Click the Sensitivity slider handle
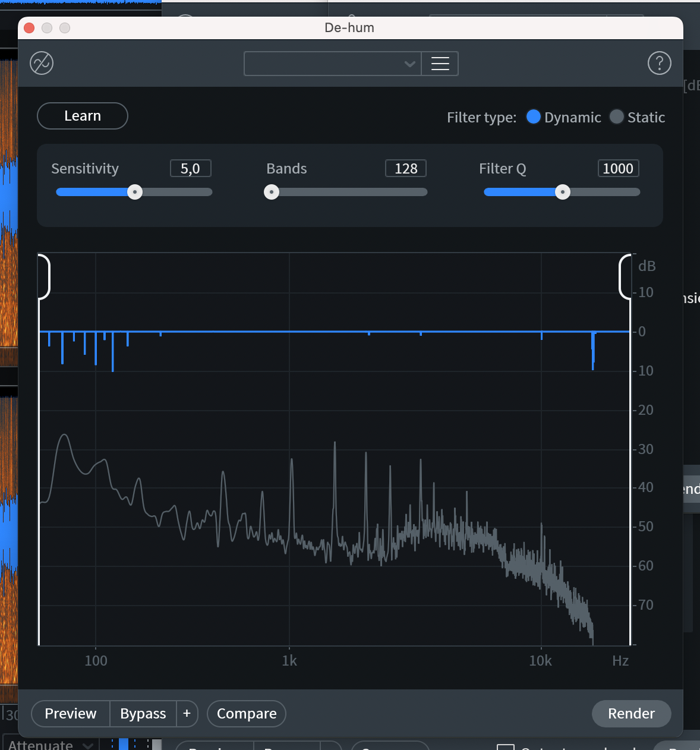Viewport: 700px width, 750px height. coord(135,192)
